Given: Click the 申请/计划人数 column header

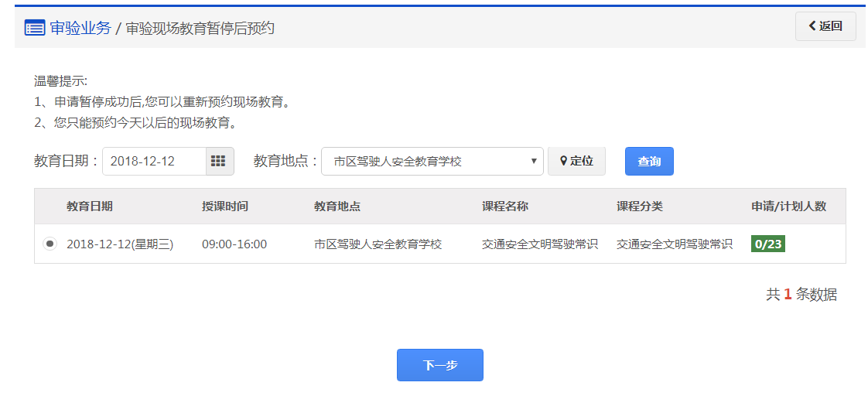Looking at the screenshot, I should (788, 207).
